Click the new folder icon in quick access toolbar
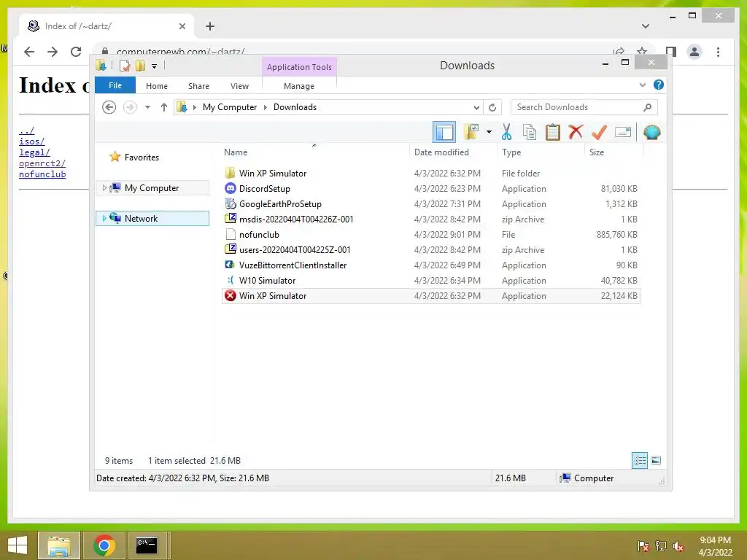This screenshot has height=560, width=747. coord(140,66)
